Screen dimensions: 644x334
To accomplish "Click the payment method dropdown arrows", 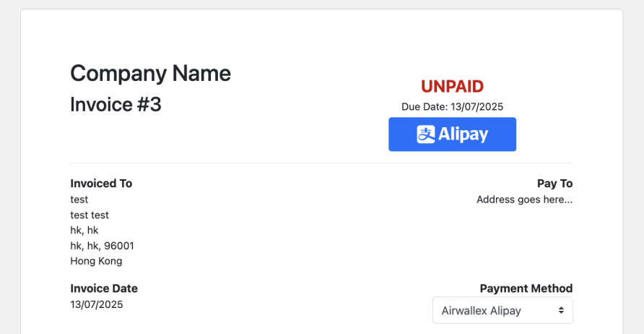I will click(x=561, y=310).
